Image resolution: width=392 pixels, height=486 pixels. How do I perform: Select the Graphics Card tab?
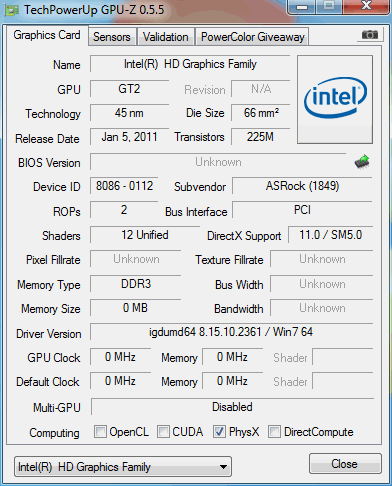(47, 35)
